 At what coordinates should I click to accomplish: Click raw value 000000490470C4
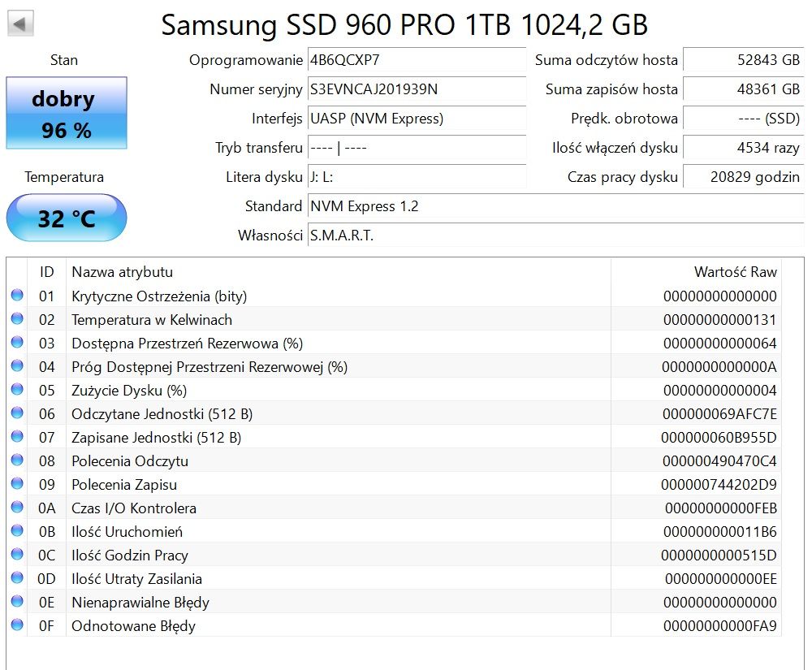click(719, 460)
